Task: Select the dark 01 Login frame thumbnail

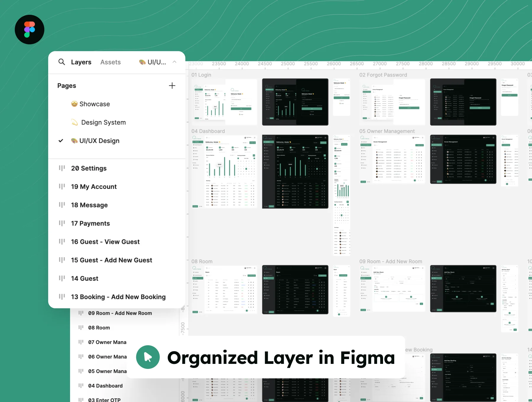Action: pyautogui.click(x=295, y=102)
